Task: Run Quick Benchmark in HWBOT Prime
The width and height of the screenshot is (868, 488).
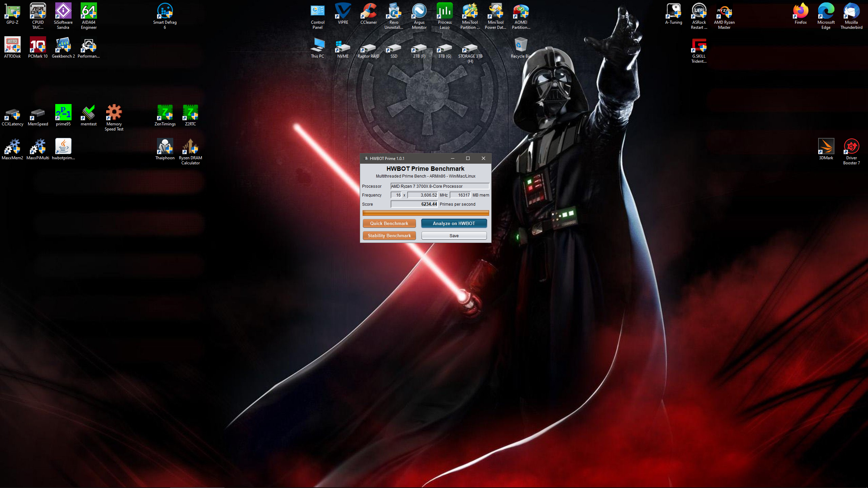Action: [389, 223]
